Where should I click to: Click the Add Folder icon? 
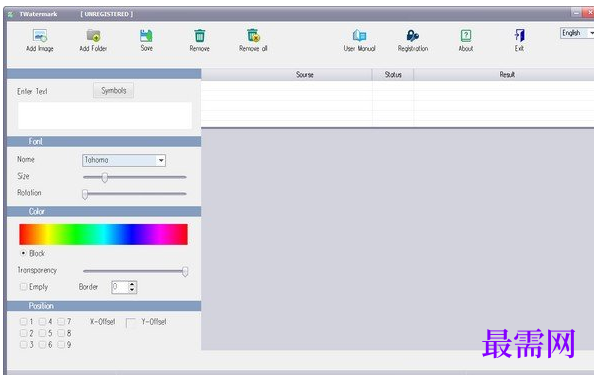click(x=93, y=36)
